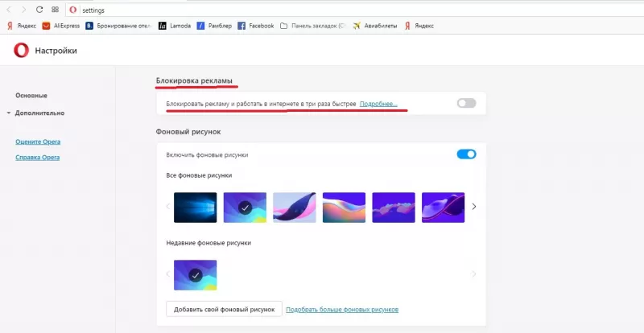
Task: Click the address bar showing settings
Action: pos(353,10)
